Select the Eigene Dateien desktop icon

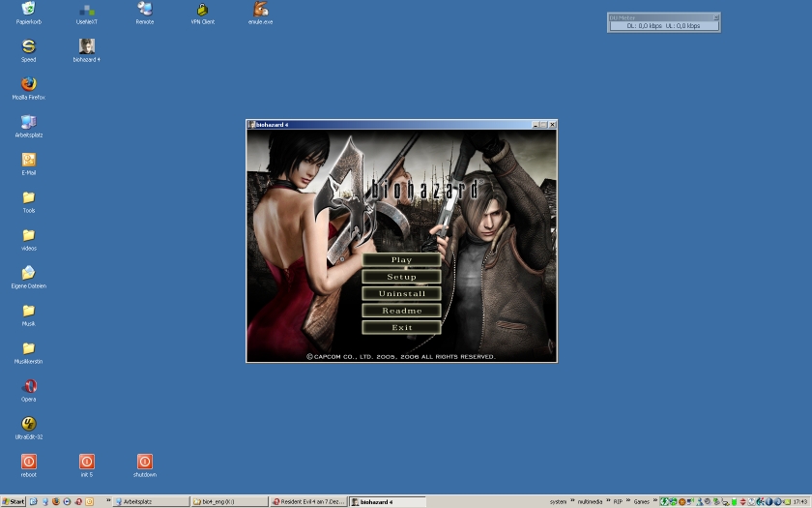(x=28, y=278)
